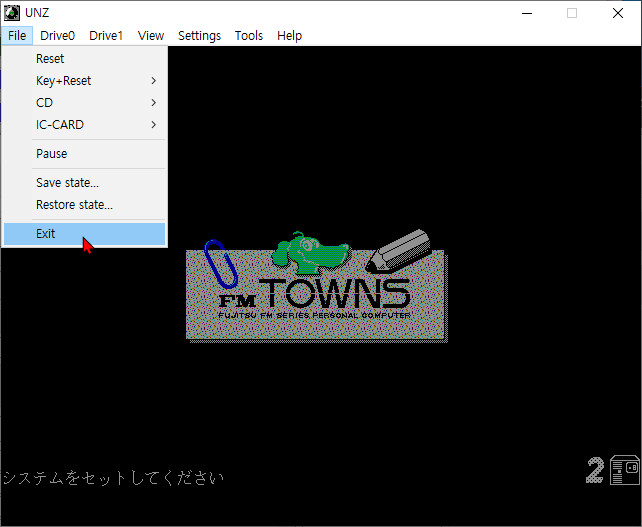
Task: Open the Tools menu
Action: [249, 36]
